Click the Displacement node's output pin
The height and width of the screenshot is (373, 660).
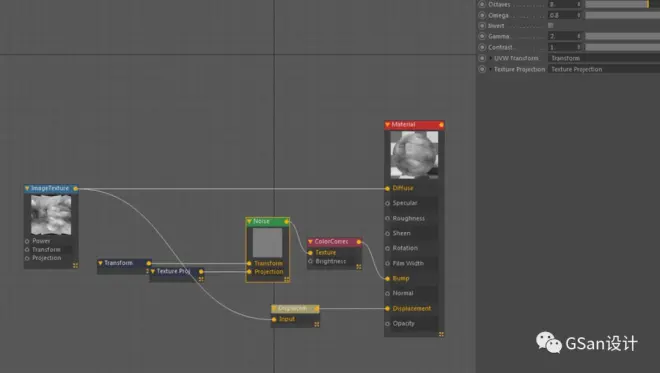(317, 309)
